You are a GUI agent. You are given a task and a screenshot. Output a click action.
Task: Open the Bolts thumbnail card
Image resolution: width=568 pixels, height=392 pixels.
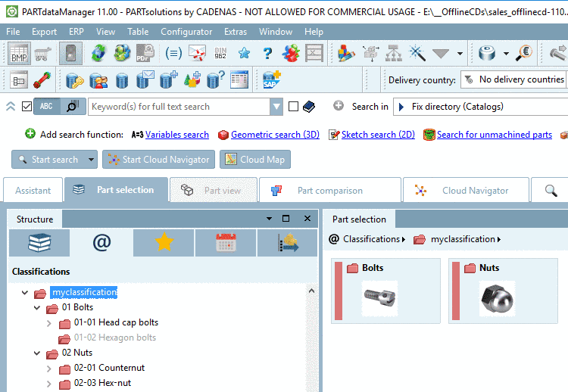pos(385,291)
